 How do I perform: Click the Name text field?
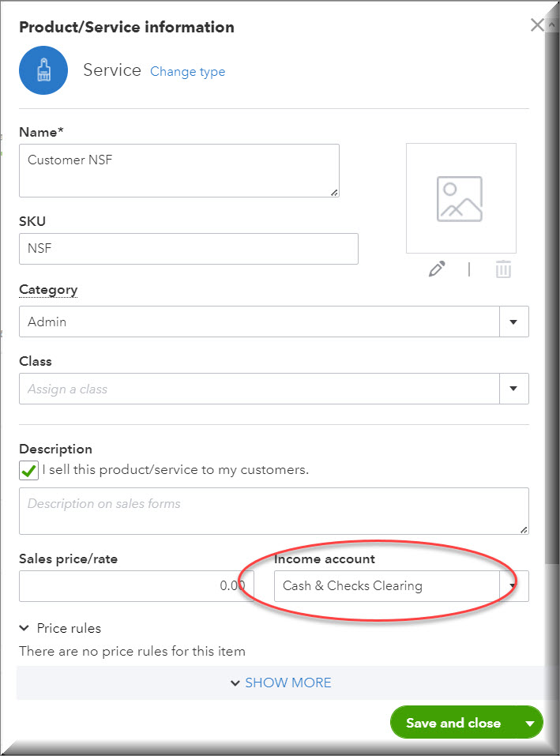[179, 170]
